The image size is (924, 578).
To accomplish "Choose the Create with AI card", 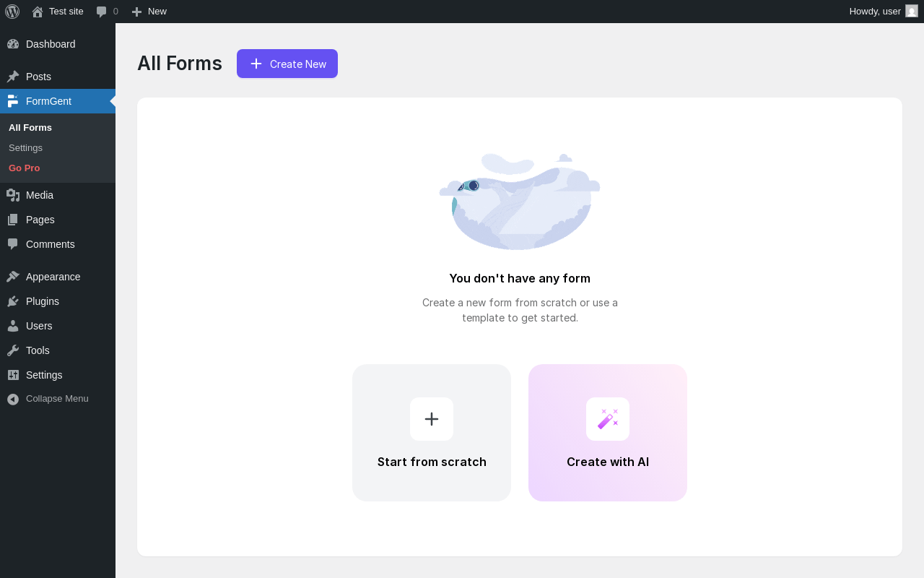I will (608, 433).
